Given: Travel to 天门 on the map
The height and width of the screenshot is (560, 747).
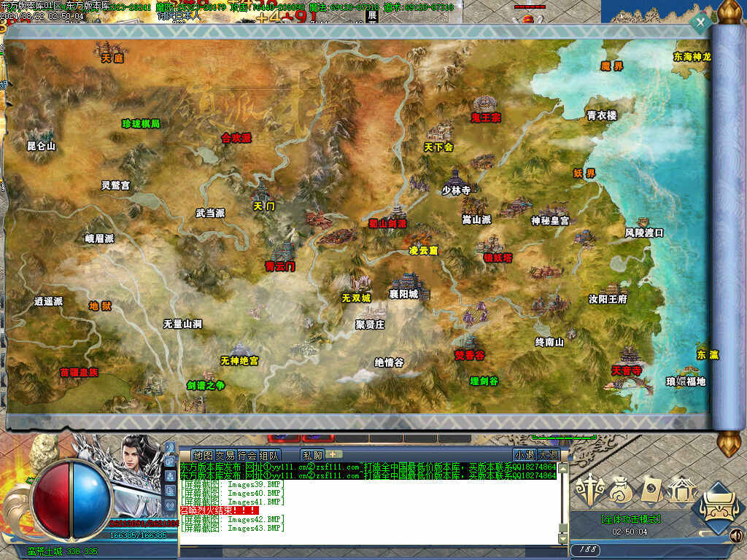Looking at the screenshot, I should click(x=264, y=206).
